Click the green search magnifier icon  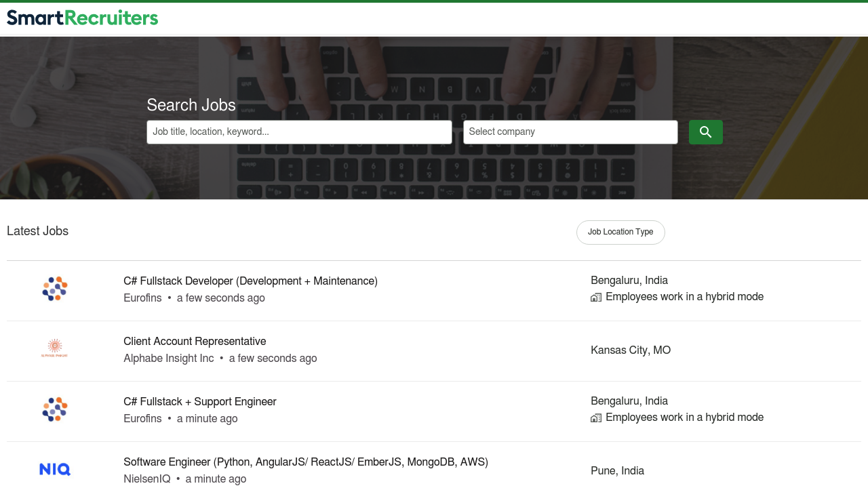[705, 131]
